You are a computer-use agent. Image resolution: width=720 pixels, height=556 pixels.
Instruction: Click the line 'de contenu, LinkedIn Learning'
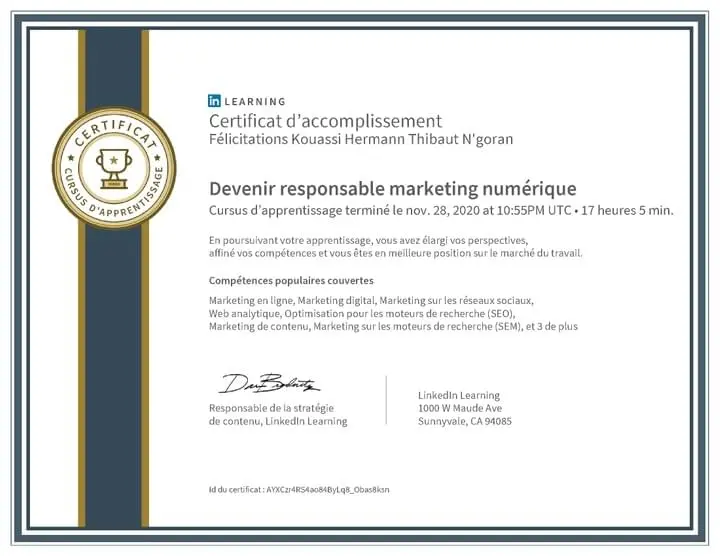click(x=278, y=421)
